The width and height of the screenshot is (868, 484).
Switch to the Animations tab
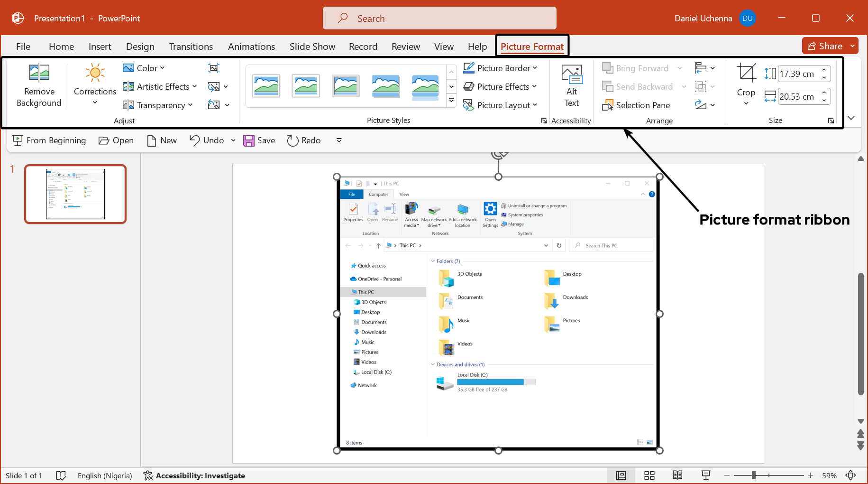point(251,46)
